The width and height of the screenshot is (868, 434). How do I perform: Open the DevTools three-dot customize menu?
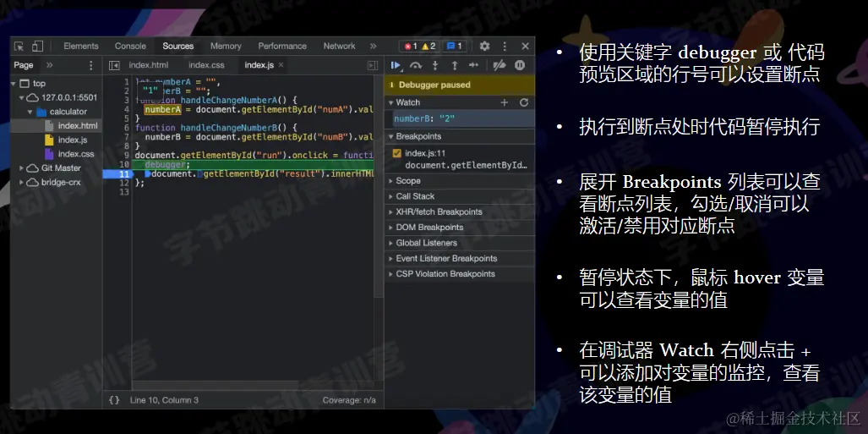pos(505,47)
